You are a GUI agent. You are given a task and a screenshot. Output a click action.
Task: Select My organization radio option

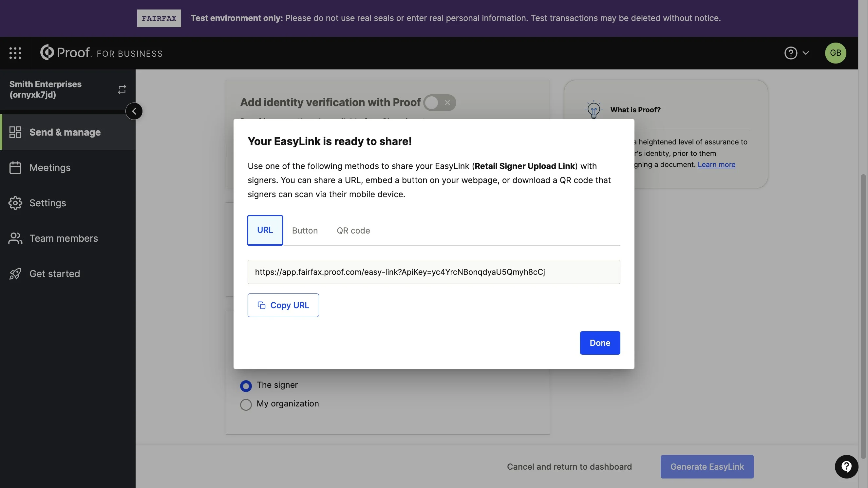(x=246, y=404)
